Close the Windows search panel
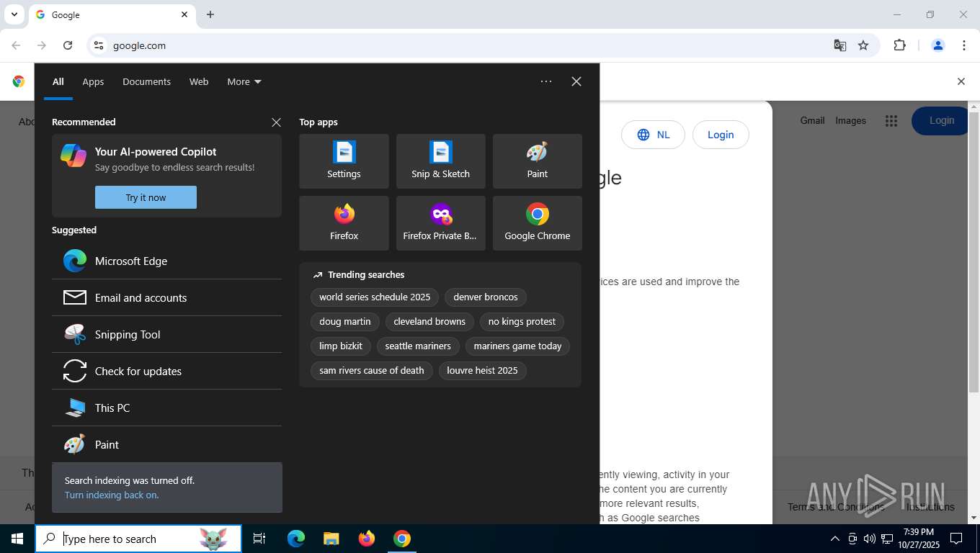This screenshot has width=980, height=553. (576, 81)
